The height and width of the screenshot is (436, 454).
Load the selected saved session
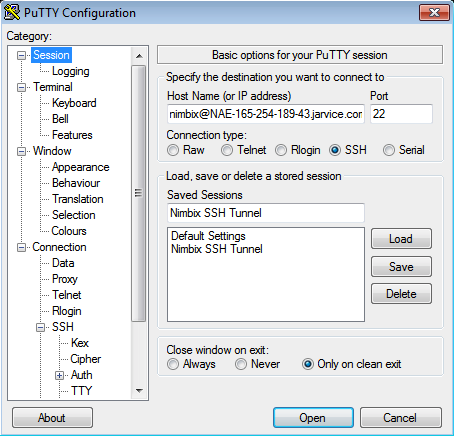401,239
